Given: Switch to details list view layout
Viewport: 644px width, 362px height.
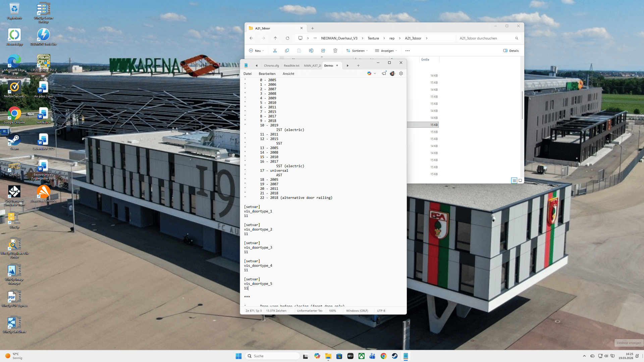Looking at the screenshot, I should point(514,181).
